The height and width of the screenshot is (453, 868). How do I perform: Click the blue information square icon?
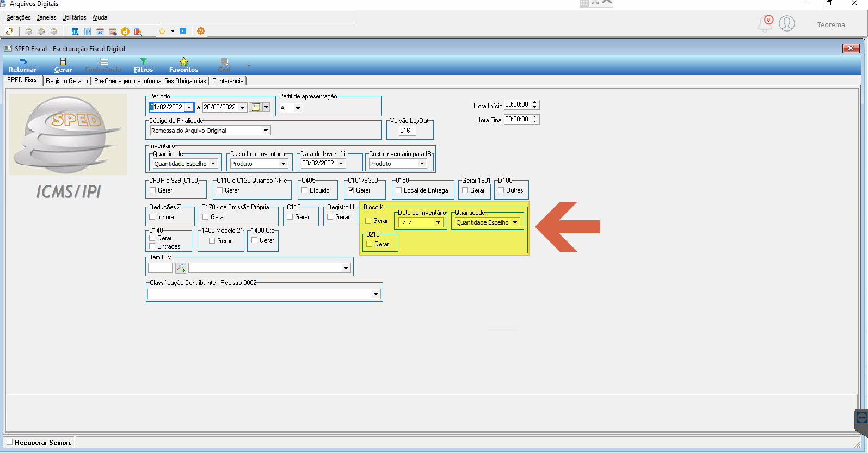(183, 31)
